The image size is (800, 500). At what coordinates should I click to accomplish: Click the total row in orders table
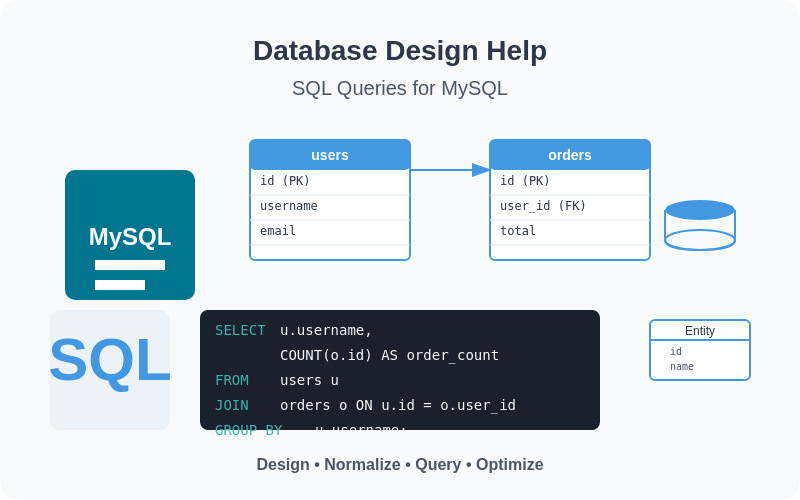[570, 231]
